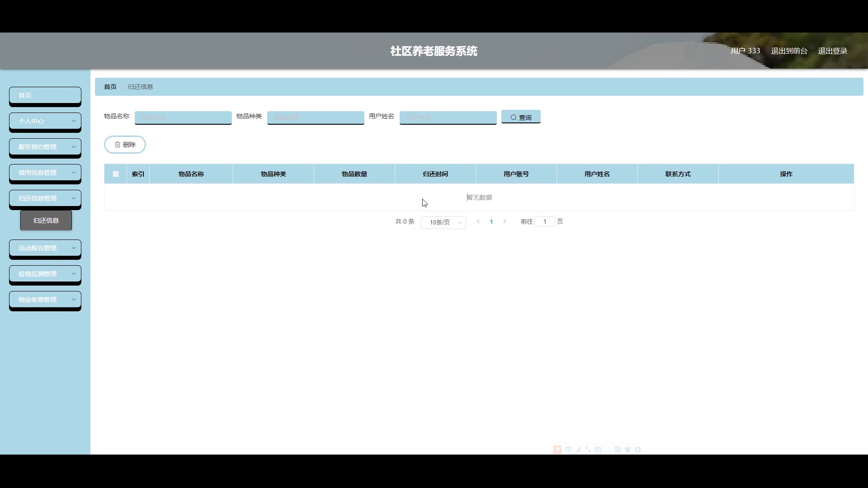Click the IME 中 language icon
Image resolution: width=868 pixels, height=488 pixels.
pyautogui.click(x=568, y=450)
